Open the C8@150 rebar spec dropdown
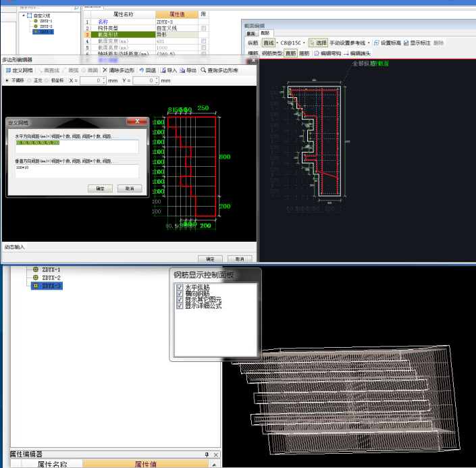The height and width of the screenshot is (468, 476). tap(304, 43)
